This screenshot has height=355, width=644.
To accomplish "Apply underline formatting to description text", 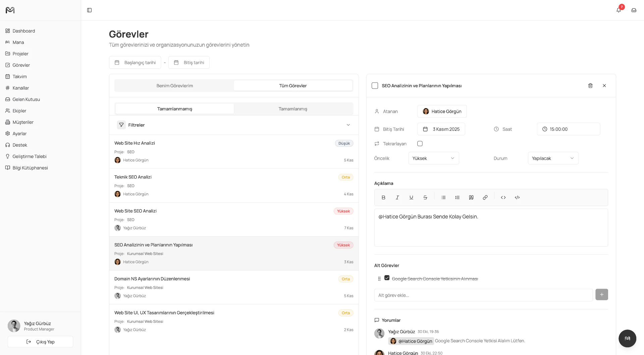I will (411, 197).
